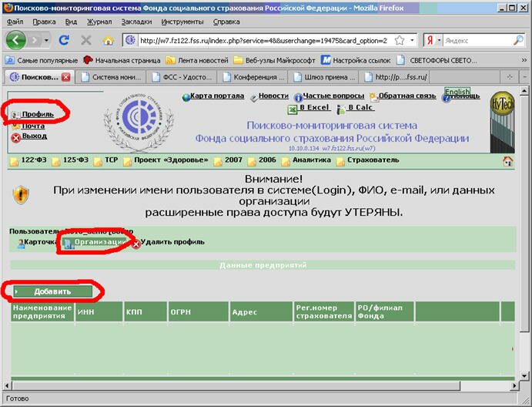Click the Calc export icon

point(340,109)
